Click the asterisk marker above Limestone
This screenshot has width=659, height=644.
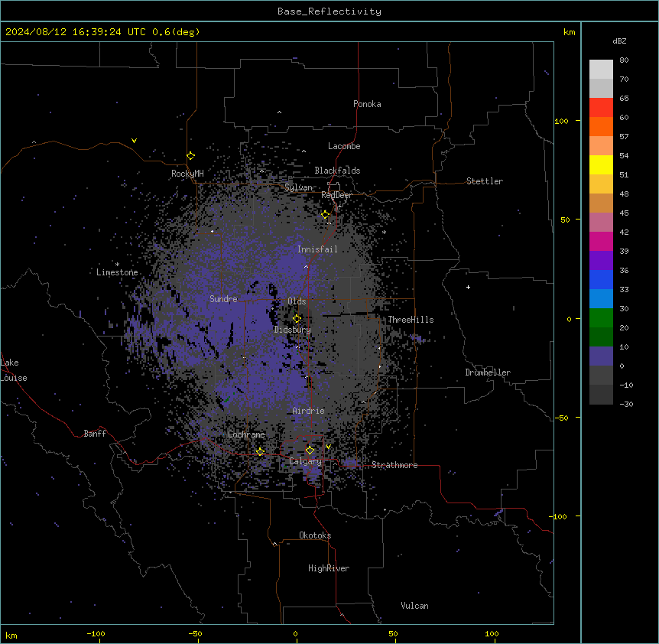pos(117,265)
